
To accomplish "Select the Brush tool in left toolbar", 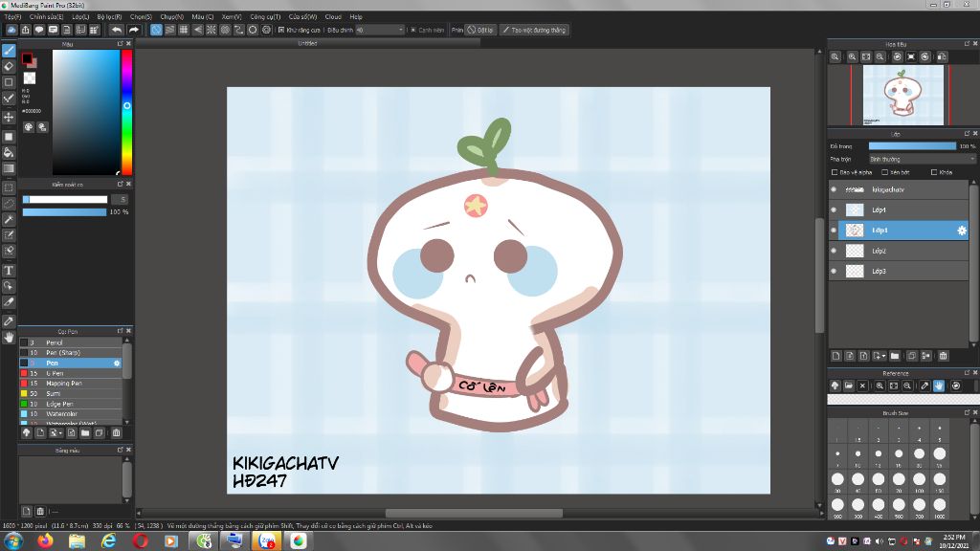I will [x=9, y=51].
